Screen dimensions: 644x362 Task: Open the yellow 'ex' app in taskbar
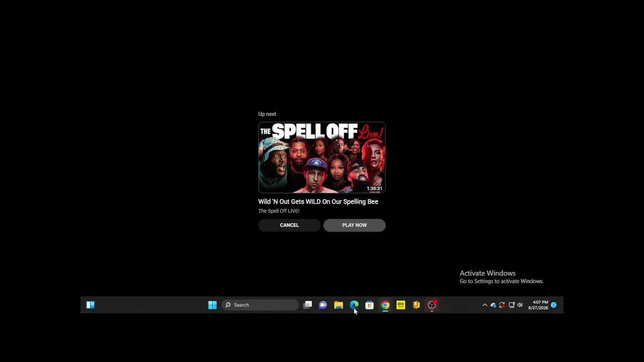(400, 305)
